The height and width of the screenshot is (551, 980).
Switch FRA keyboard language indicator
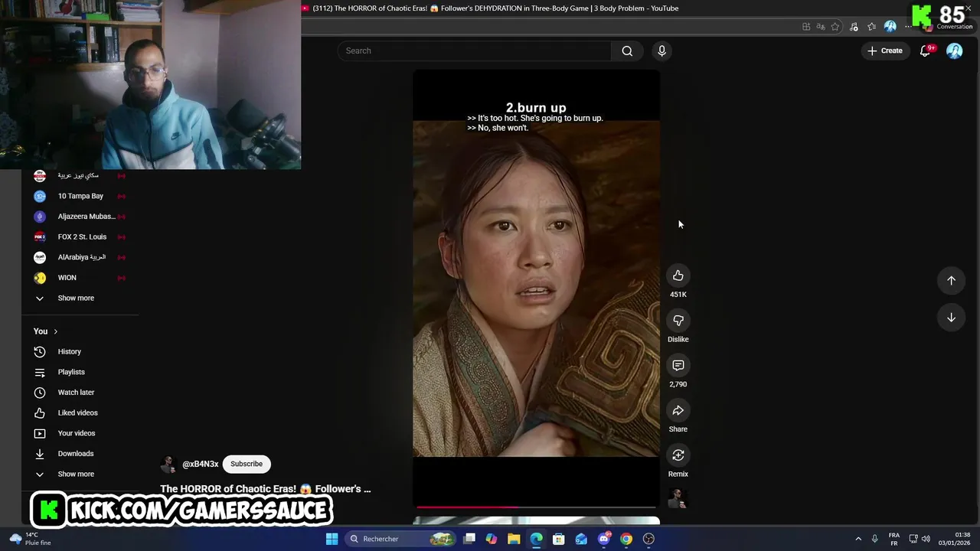click(893, 539)
